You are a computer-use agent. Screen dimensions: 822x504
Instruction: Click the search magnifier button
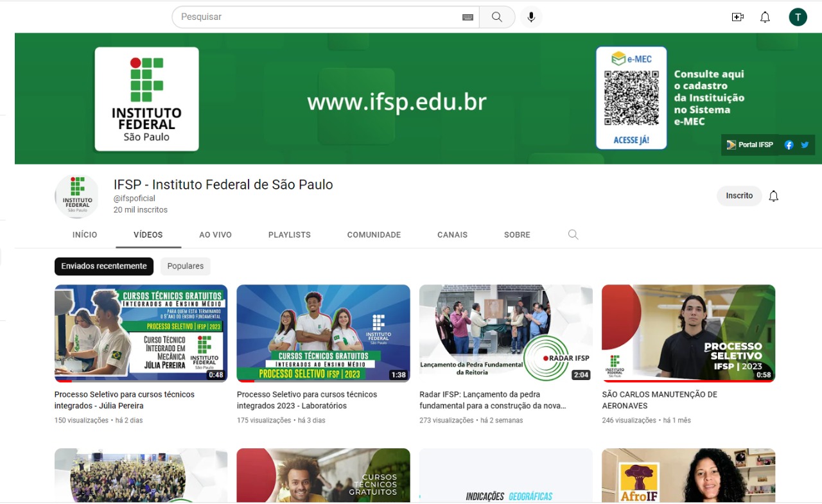pos(497,17)
